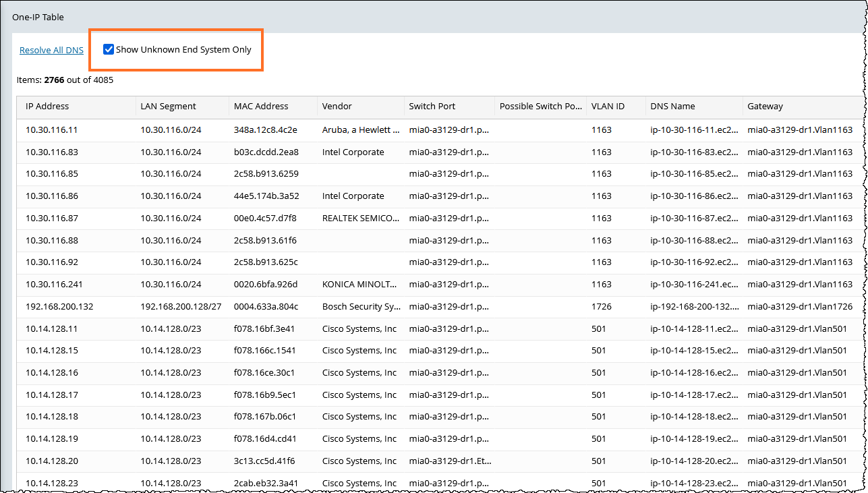This screenshot has width=868, height=493.
Task: Click the MAC Address column header
Action: click(x=261, y=106)
